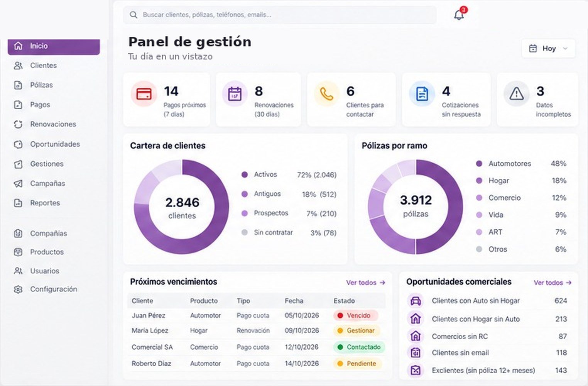
Task: Open Renovaciones section in the sidebar
Action: click(x=54, y=124)
